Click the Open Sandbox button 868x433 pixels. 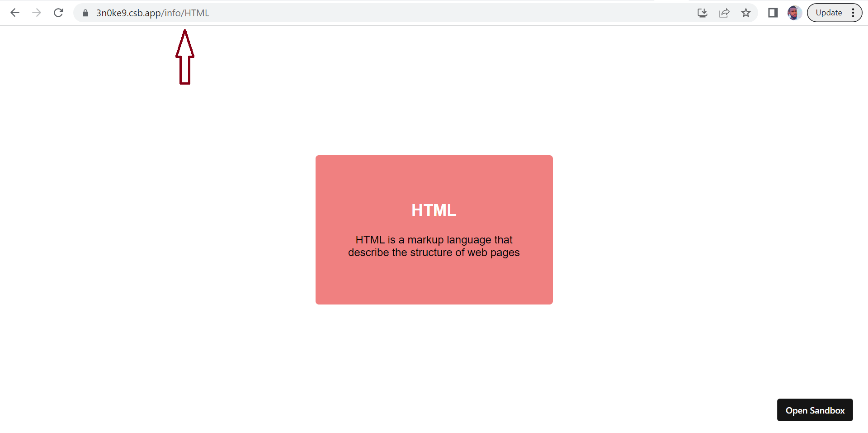pos(815,410)
